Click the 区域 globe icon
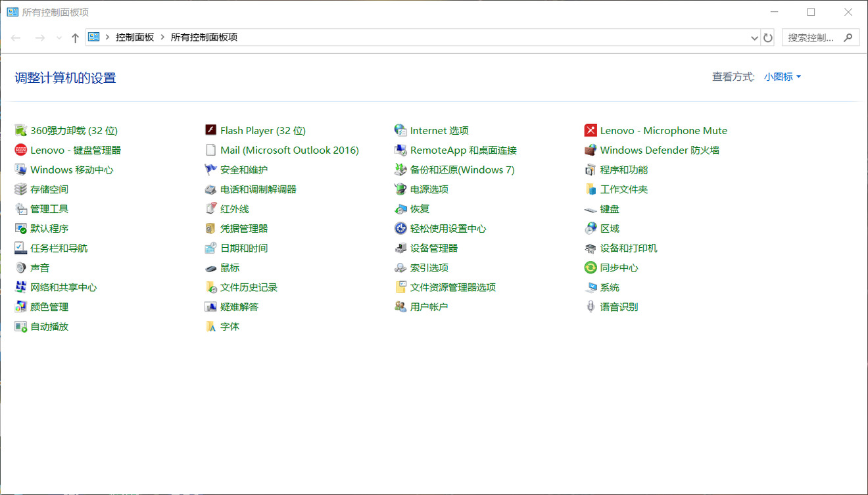 (591, 229)
